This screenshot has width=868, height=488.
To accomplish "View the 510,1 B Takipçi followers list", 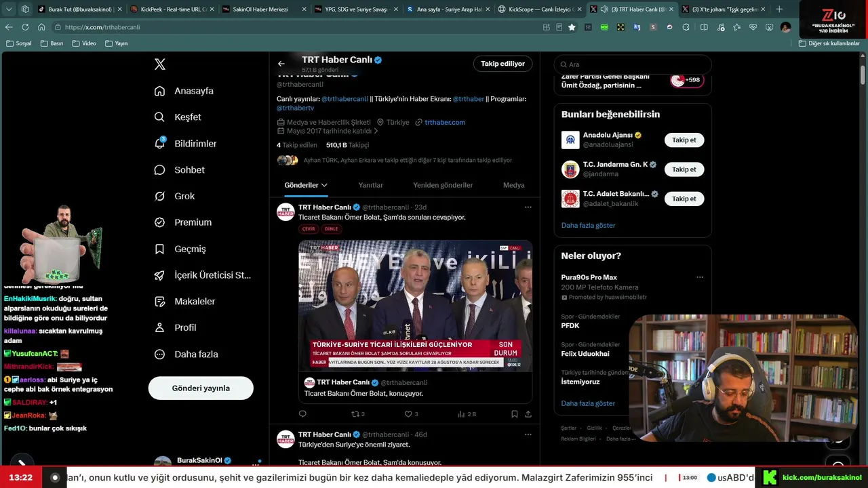I will click(347, 145).
